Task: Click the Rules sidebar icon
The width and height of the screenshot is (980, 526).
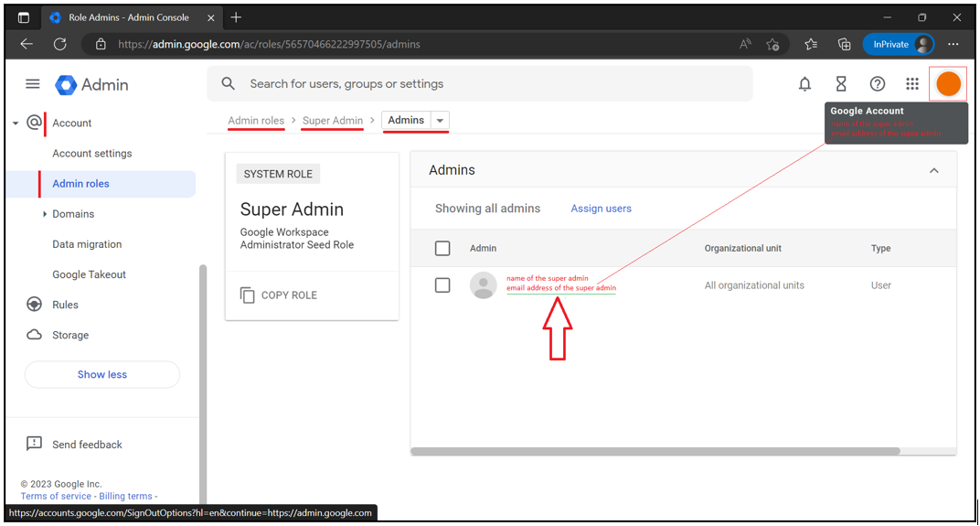Action: (x=35, y=305)
